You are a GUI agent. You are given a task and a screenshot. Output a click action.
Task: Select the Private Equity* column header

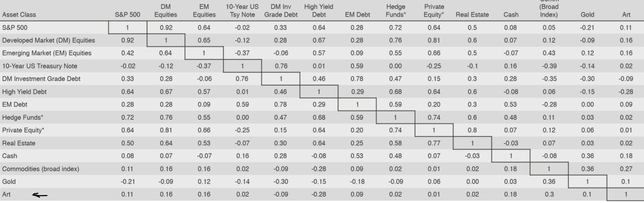point(434,11)
